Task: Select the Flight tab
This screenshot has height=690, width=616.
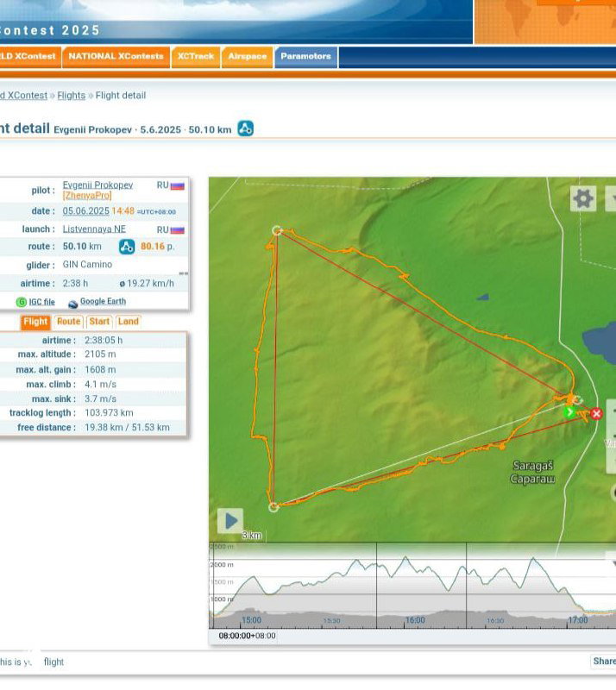Action: 35,322
